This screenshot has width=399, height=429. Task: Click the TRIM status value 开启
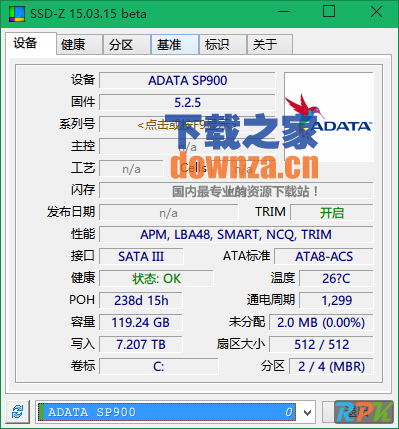point(332,212)
